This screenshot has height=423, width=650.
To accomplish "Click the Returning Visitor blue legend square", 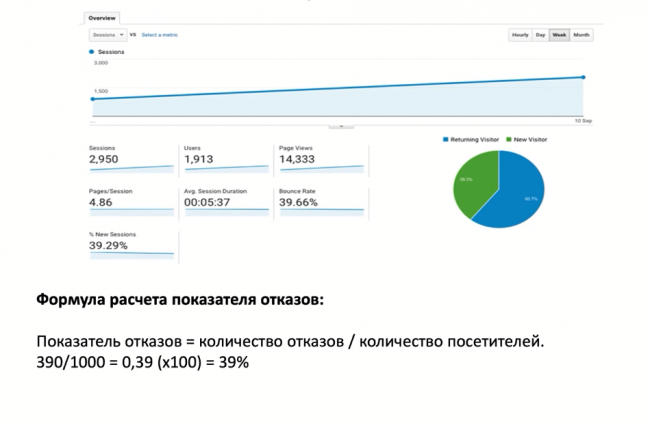I will pyautogui.click(x=445, y=140).
